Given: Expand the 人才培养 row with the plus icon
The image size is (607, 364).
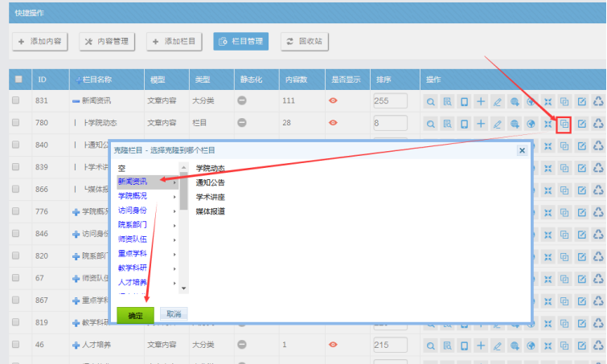Looking at the screenshot, I should click(x=76, y=344).
